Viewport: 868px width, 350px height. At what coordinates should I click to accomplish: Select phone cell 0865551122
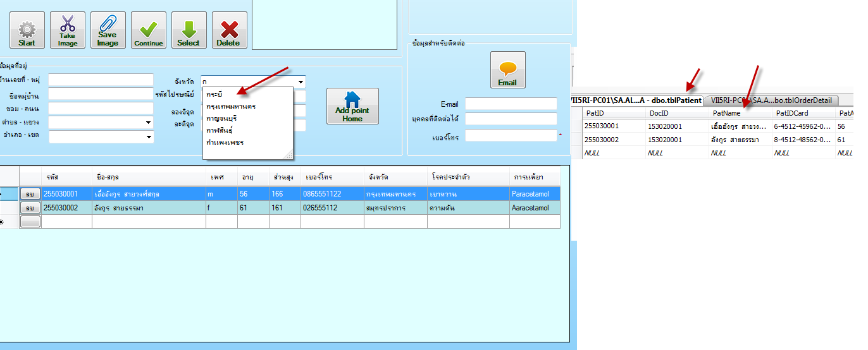[x=332, y=194]
